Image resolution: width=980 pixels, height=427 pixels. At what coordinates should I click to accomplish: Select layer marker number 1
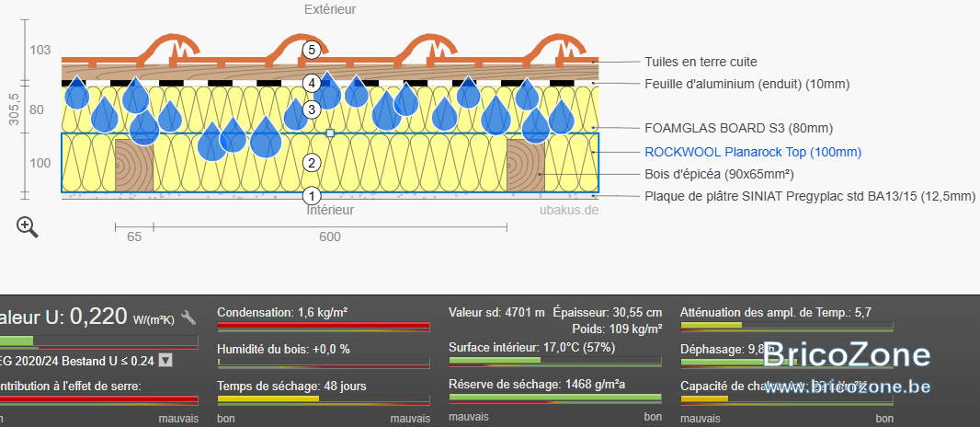[x=312, y=196]
